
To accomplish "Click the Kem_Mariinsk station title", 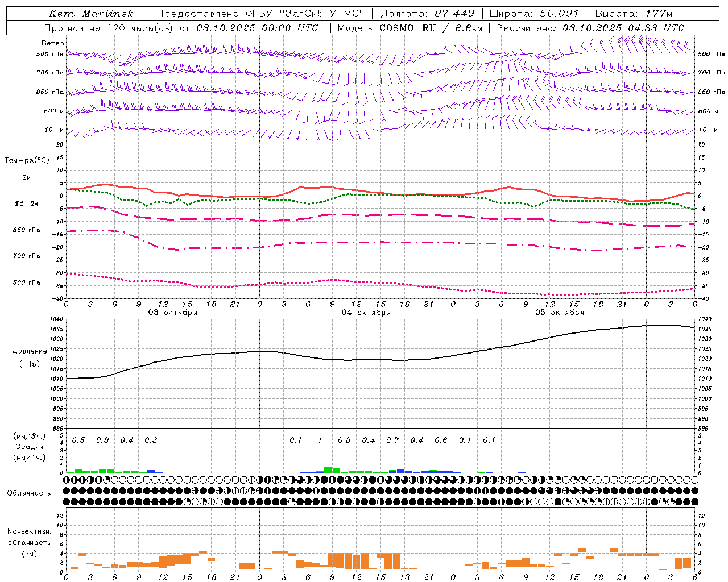I will [x=91, y=14].
